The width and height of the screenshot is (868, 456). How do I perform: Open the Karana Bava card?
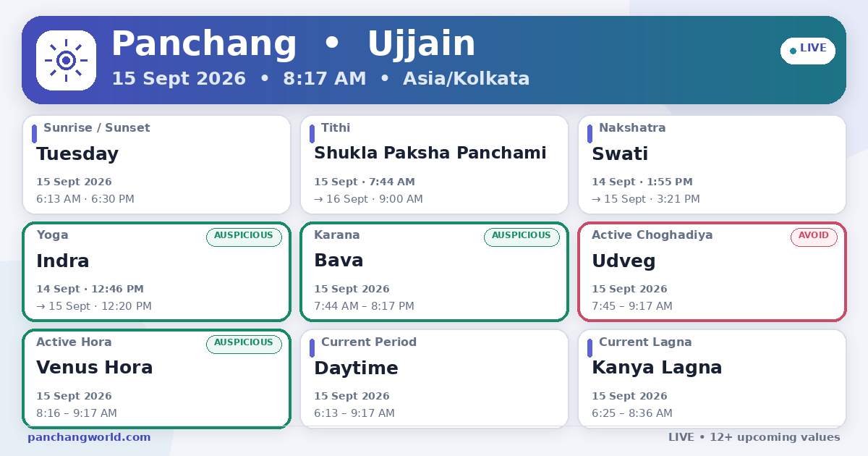point(434,271)
